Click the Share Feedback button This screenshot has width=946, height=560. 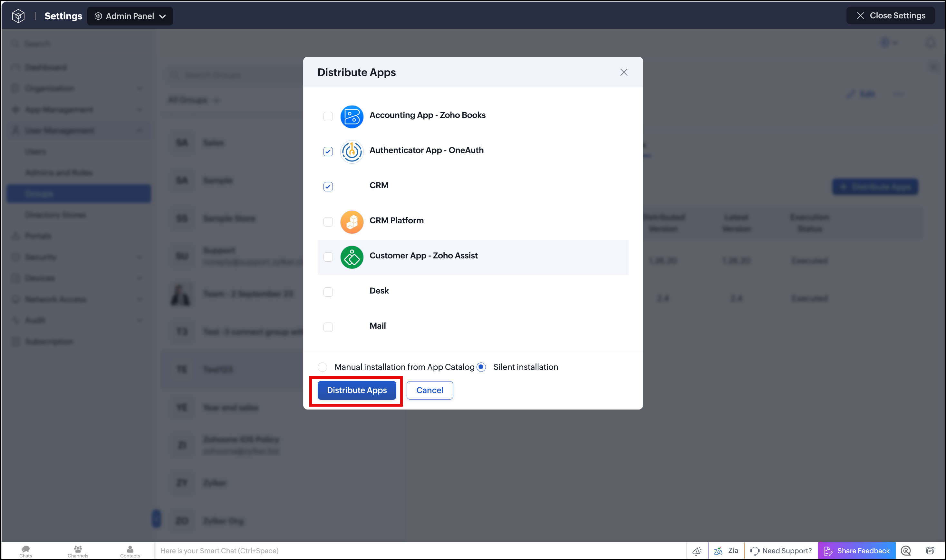pos(856,551)
